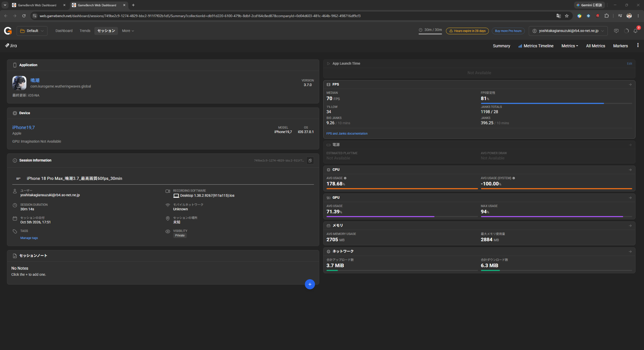
Task: Click the Private visibility badge
Action: [180, 236]
